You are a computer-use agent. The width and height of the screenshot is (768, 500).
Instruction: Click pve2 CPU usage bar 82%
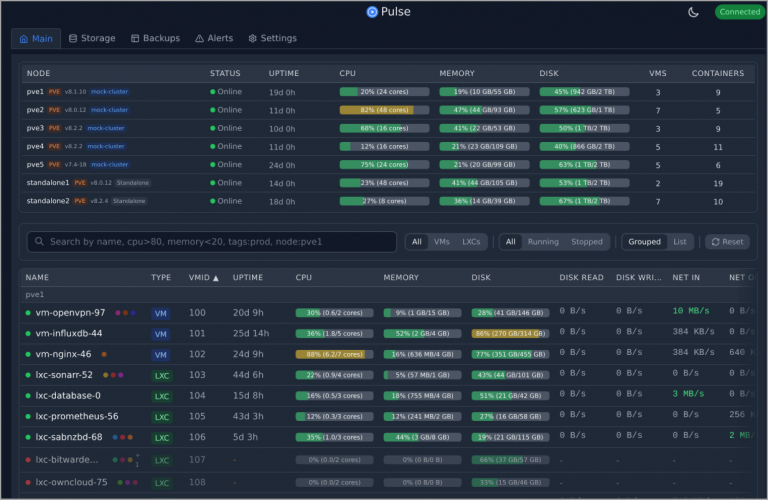point(384,110)
